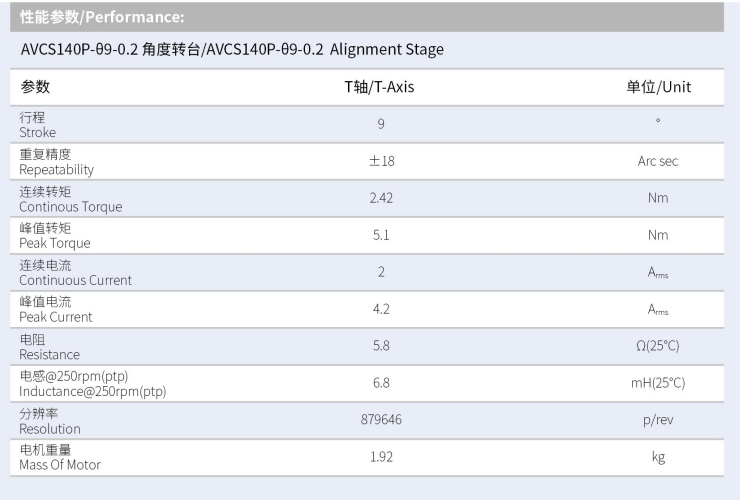Click the Arc sec unit cell
This screenshot has width=740, height=500.
pyautogui.click(x=658, y=161)
